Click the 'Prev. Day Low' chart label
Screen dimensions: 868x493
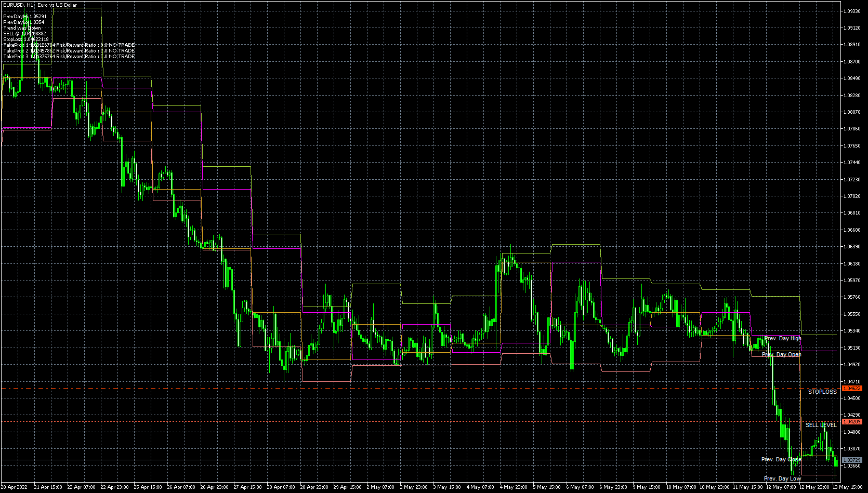[x=782, y=478]
